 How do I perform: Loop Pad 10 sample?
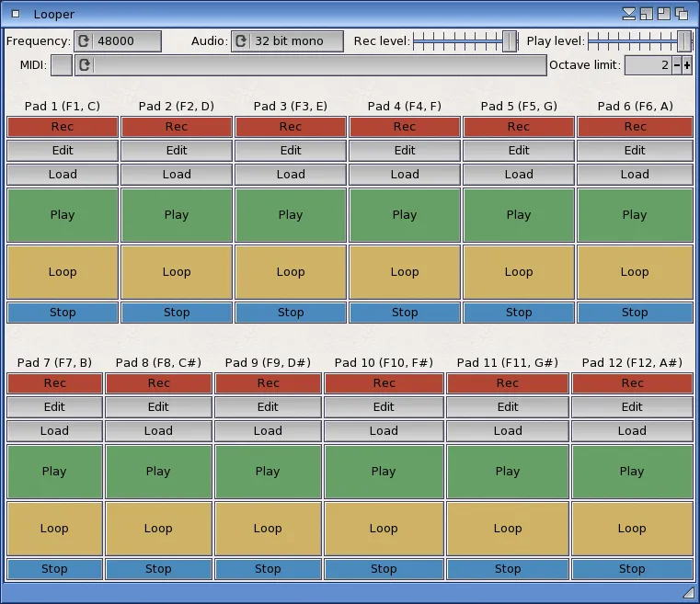pyautogui.click(x=384, y=529)
